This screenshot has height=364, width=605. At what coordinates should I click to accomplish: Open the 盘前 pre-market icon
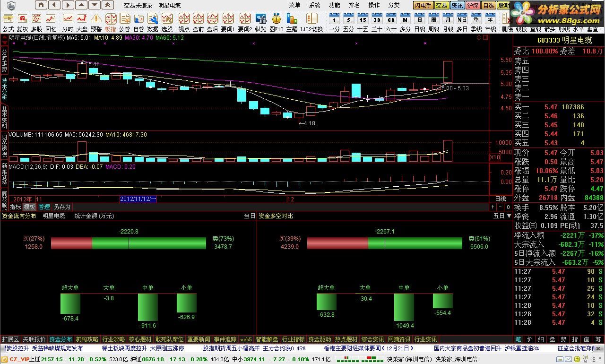(x=199, y=22)
